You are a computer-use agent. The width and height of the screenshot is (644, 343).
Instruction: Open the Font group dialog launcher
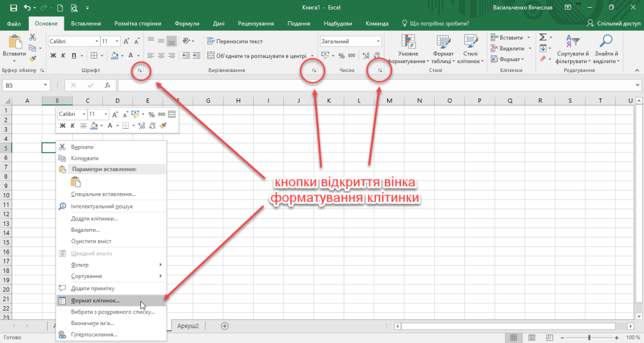140,71
